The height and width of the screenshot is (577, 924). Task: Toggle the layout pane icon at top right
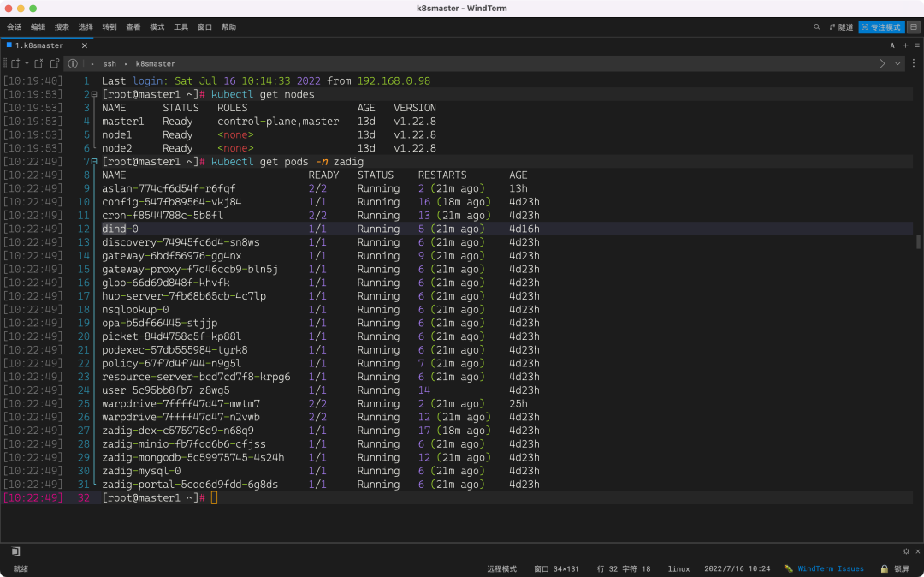tap(914, 27)
